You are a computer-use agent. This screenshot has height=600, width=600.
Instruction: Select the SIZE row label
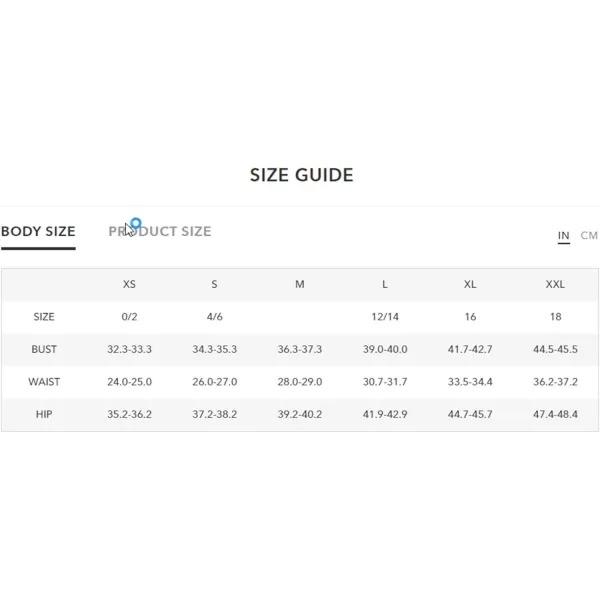coord(44,316)
